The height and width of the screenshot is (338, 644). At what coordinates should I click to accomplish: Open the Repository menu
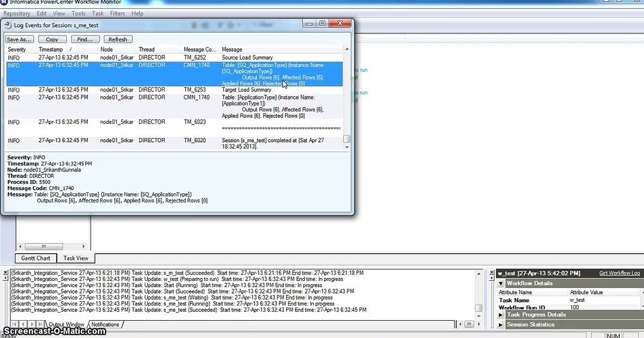[17, 14]
